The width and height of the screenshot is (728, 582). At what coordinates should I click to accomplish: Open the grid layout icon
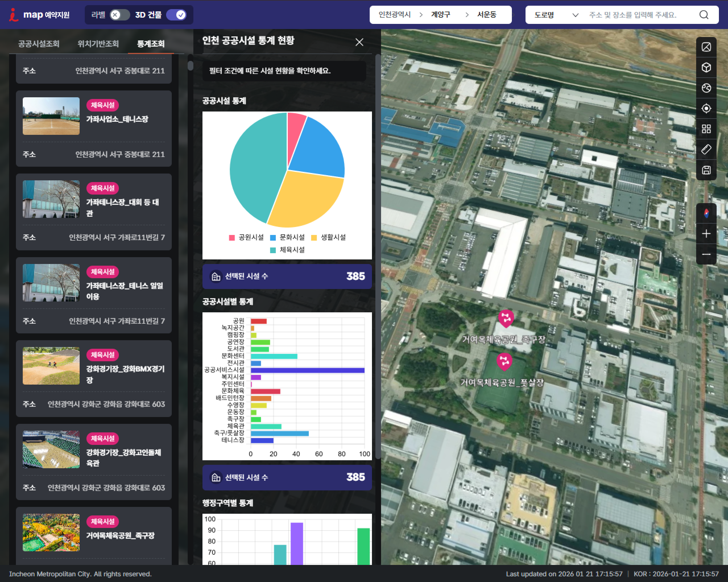pos(706,129)
